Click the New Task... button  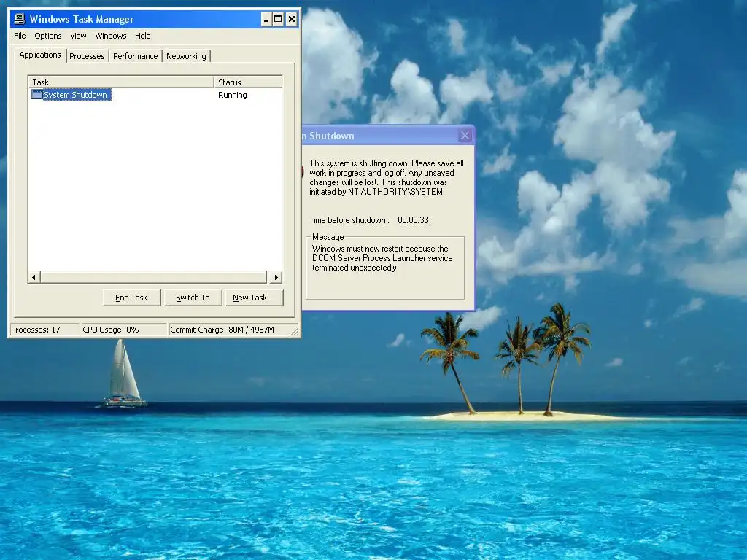(254, 297)
